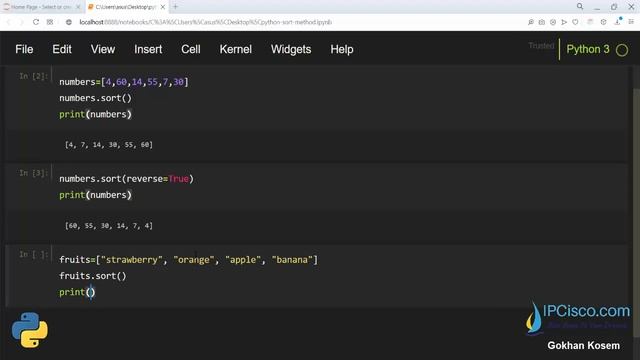Click the kernel idle circle indicator
Screen dimensions: 640x360
pyautogui.click(x=622, y=50)
